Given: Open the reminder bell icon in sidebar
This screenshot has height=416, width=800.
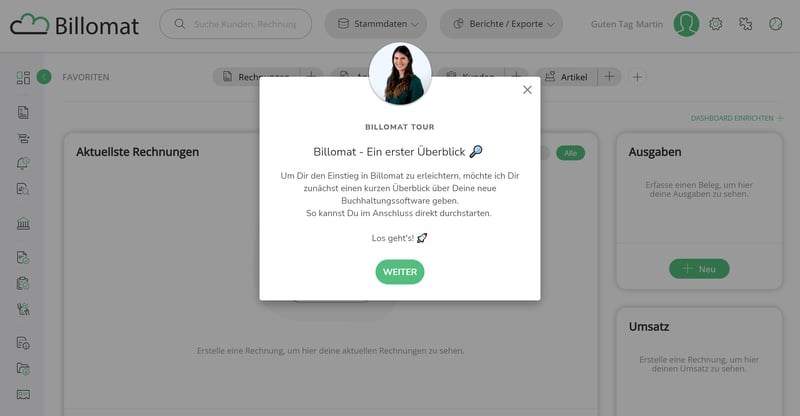Looking at the screenshot, I should point(23,163).
